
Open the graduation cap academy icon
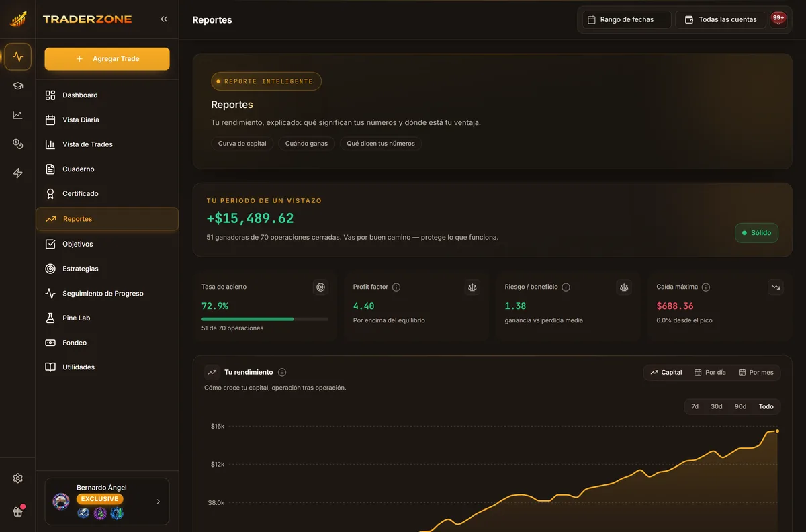coord(18,86)
